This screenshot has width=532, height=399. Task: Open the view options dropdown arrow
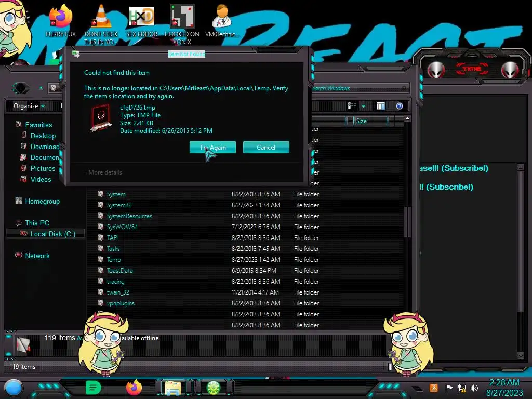[363, 106]
